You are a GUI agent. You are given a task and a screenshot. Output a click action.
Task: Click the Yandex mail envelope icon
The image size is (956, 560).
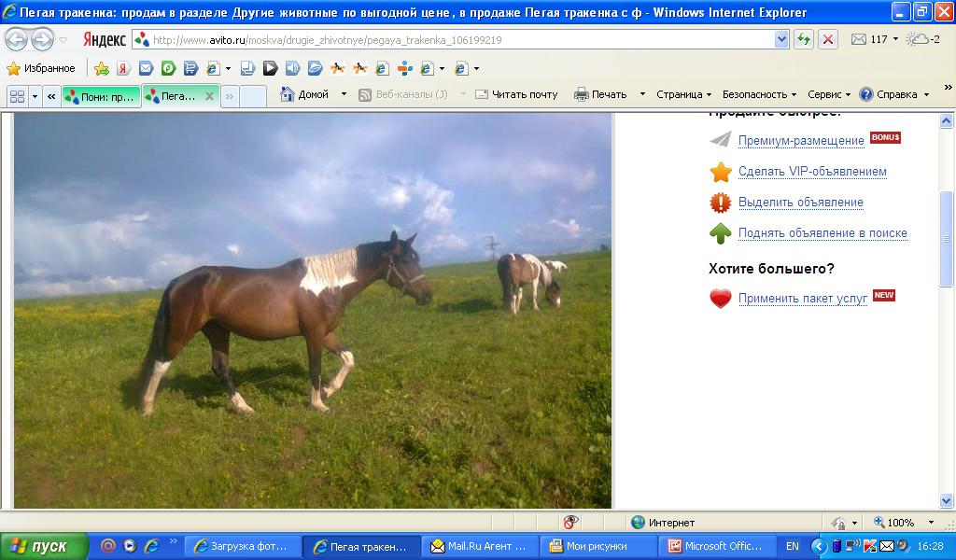858,39
